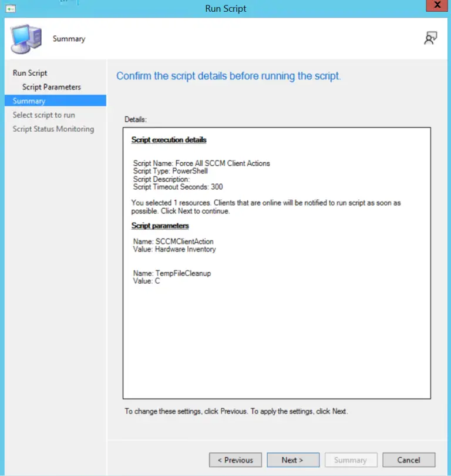Click the Script execution details heading
Screen dimensions: 451x476
(x=169, y=140)
